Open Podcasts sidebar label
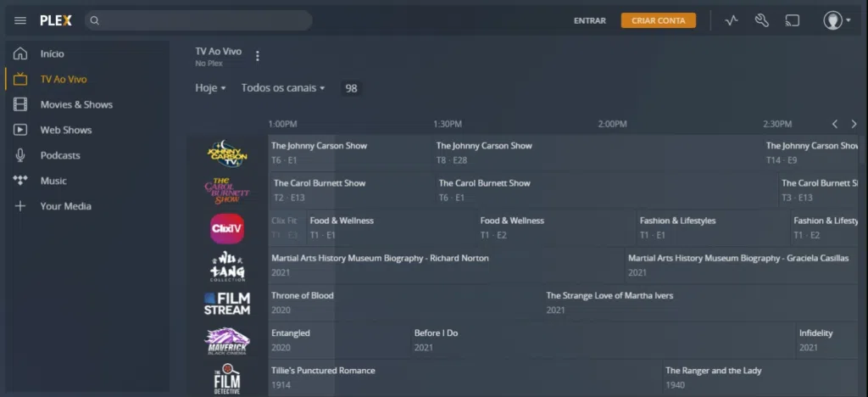868x397 pixels. 60,155
